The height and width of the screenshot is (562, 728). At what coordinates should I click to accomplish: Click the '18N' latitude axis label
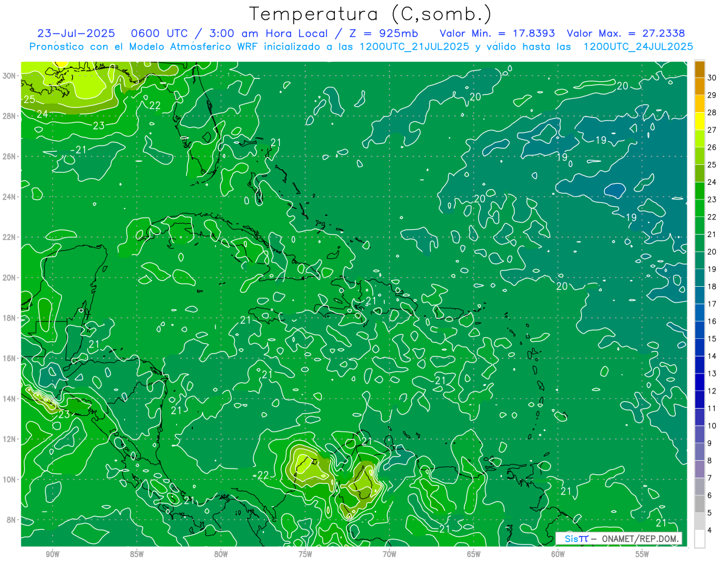pos(10,318)
